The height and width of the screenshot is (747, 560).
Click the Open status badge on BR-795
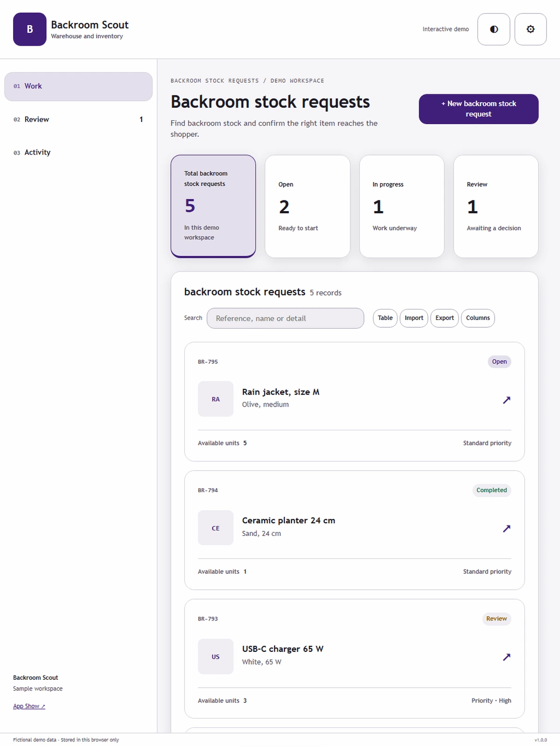[499, 362]
